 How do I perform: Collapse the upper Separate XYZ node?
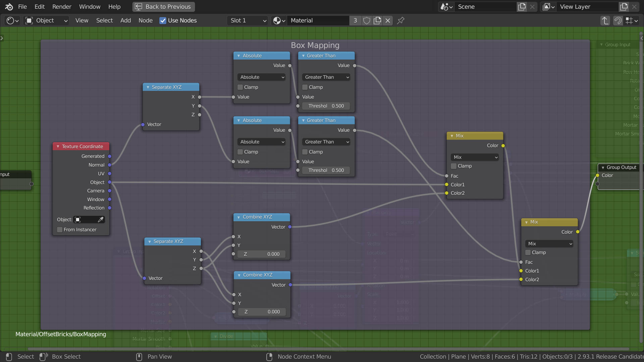(148, 87)
